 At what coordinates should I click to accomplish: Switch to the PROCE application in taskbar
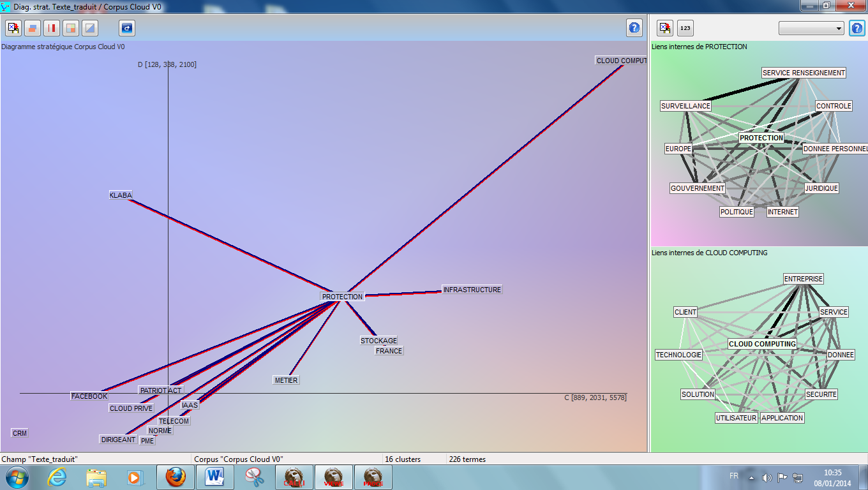click(373, 477)
